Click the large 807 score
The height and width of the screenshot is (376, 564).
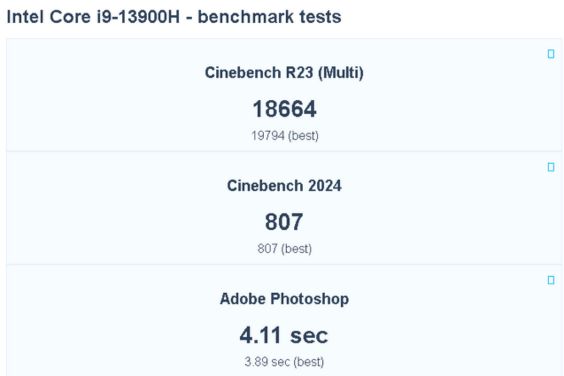pos(284,222)
